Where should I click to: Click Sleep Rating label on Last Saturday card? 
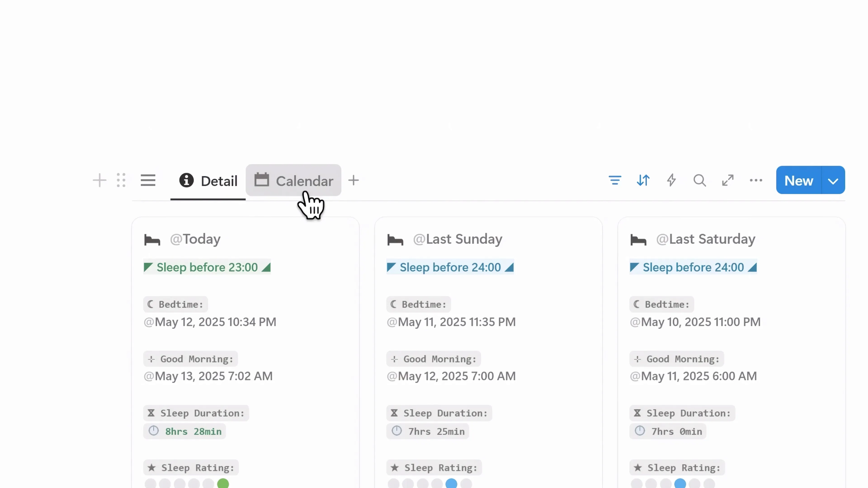677,468
